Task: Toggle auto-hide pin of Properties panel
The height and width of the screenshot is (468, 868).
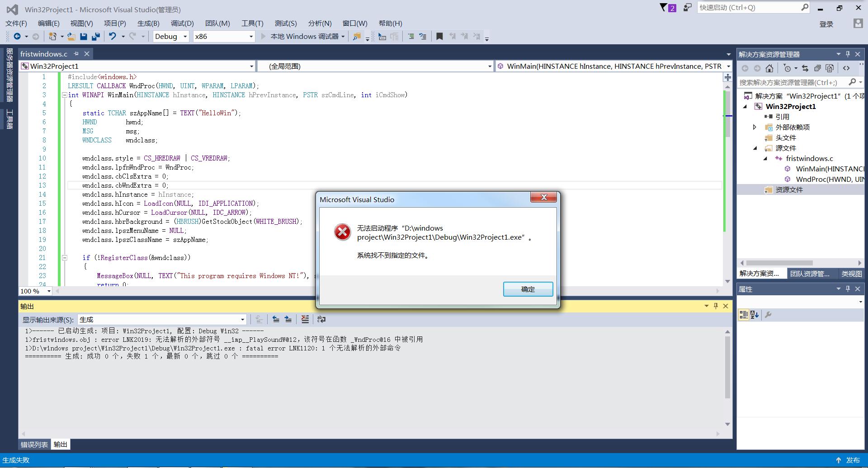Action: point(848,289)
